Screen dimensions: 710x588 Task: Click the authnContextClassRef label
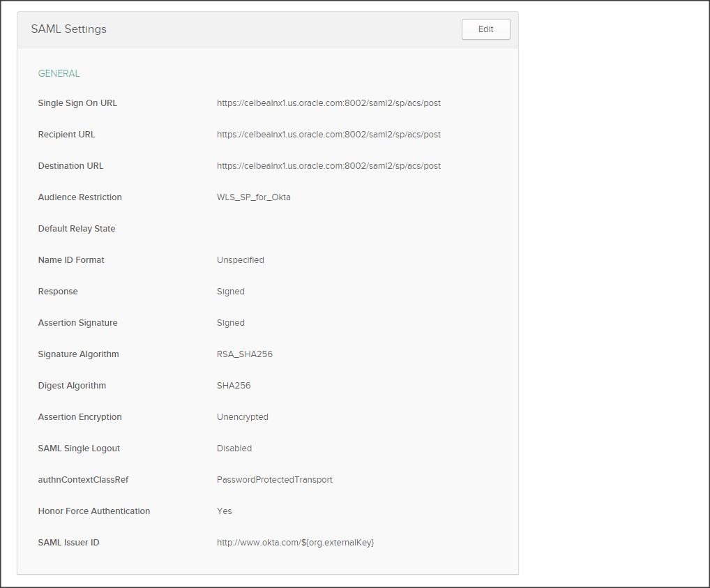click(83, 480)
